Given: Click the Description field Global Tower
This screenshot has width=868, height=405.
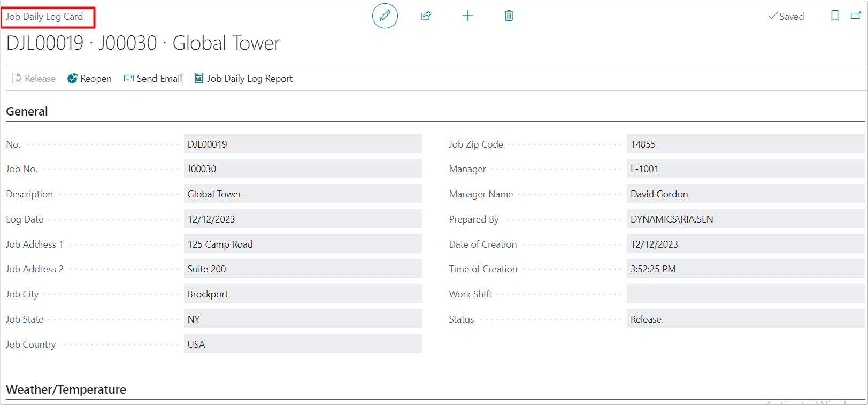Looking at the screenshot, I should tap(303, 194).
